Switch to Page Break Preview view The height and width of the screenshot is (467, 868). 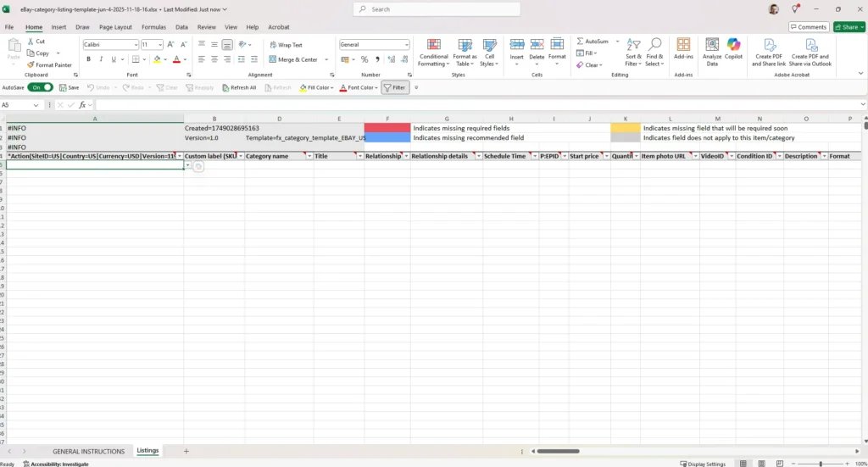point(780,464)
